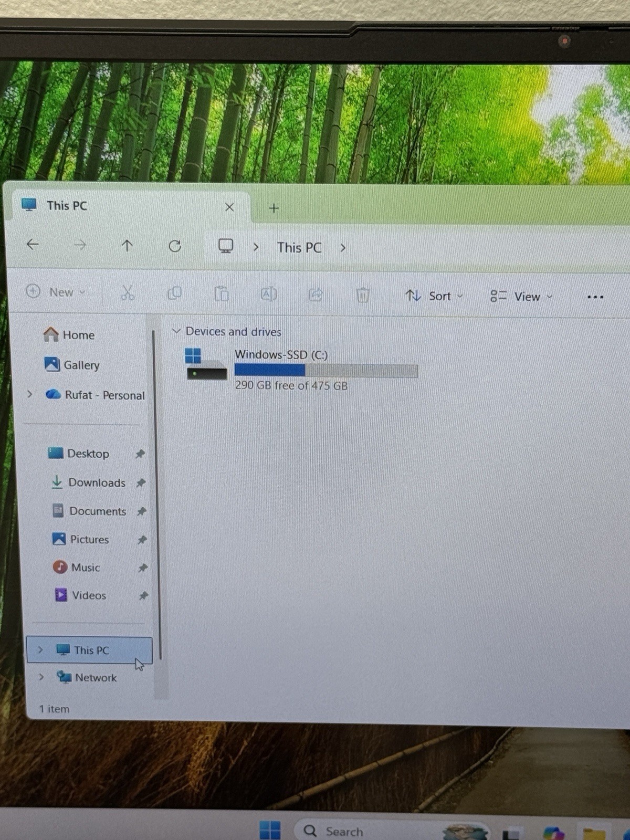Expand the Rufat - Personal OneDrive node
630x840 pixels.
click(30, 394)
